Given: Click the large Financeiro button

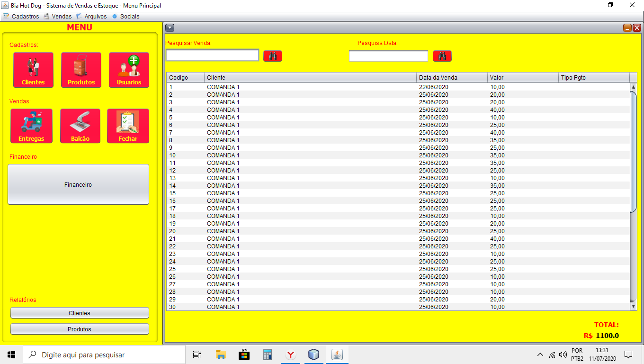Looking at the screenshot, I should click(x=78, y=184).
